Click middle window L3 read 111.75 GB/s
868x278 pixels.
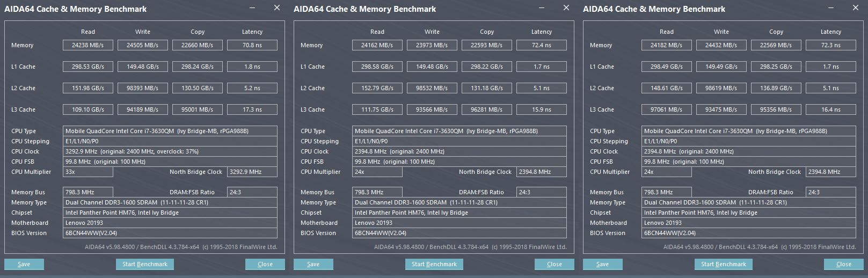pos(377,109)
